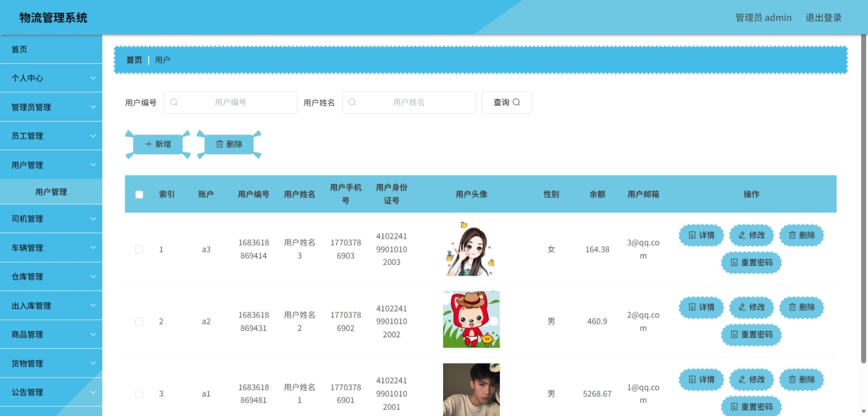
Task: Click 重置密码 for user a1
Action: point(751,407)
